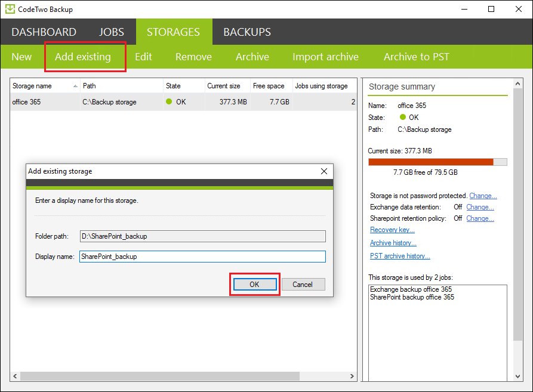533x392 pixels.
Task: Click the storage usage progress bar
Action: pos(438,162)
